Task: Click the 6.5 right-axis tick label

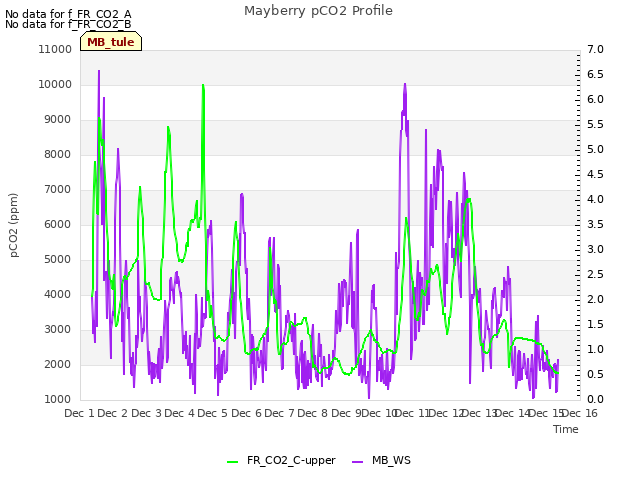Action: pyautogui.click(x=595, y=74)
